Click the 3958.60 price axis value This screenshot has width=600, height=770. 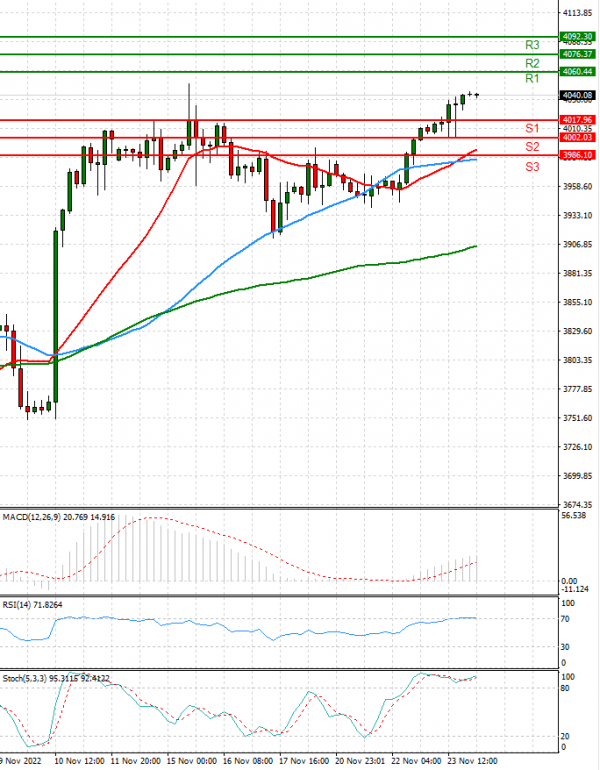pos(577,187)
